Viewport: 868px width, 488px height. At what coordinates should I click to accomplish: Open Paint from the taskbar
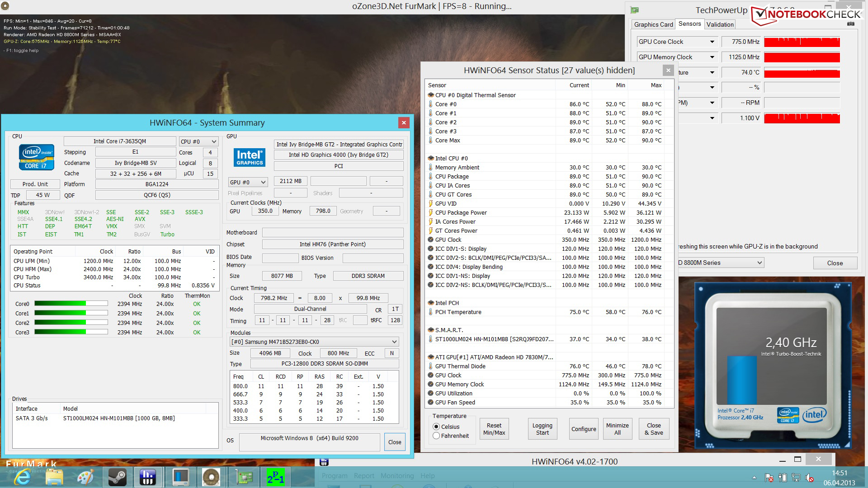pos(85,477)
